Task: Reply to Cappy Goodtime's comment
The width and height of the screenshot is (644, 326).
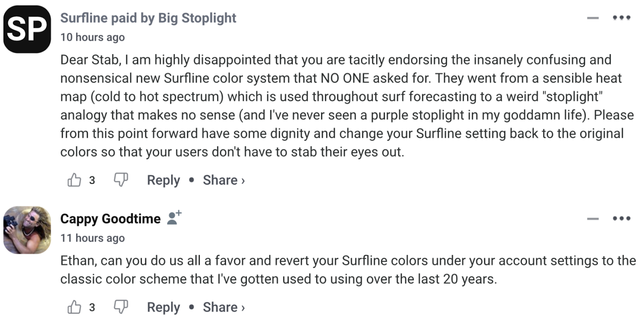Action: [163, 307]
